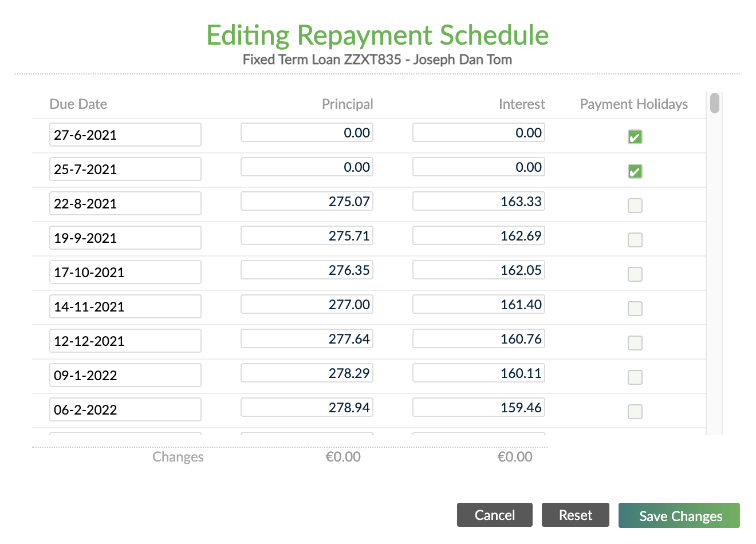Disable payment holiday for 27-6-2021

pos(635,137)
